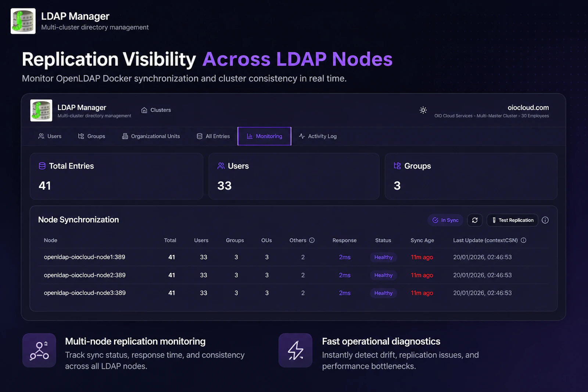Click the Users card value 33
Screen dimensions: 588x392
225,186
